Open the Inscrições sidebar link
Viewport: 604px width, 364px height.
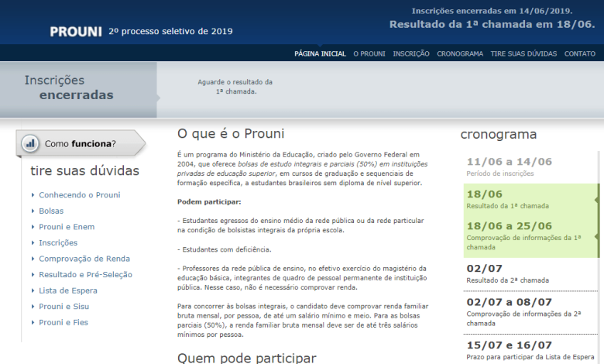pos(58,243)
